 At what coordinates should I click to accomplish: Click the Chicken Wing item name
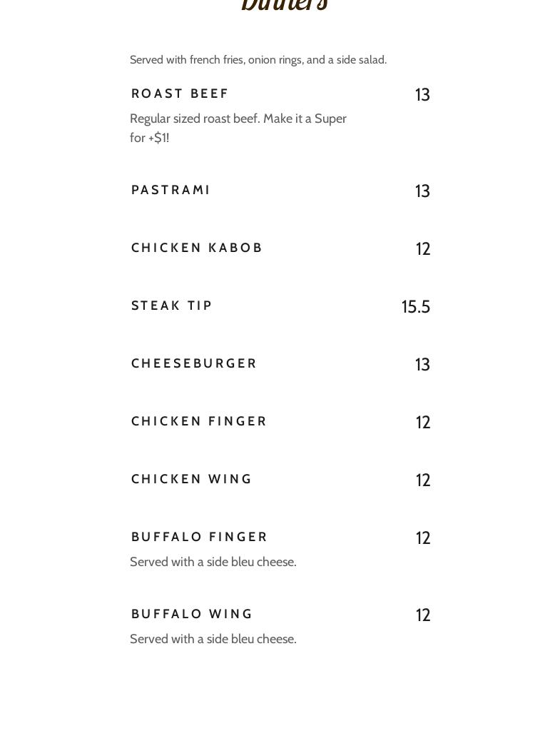click(x=192, y=480)
